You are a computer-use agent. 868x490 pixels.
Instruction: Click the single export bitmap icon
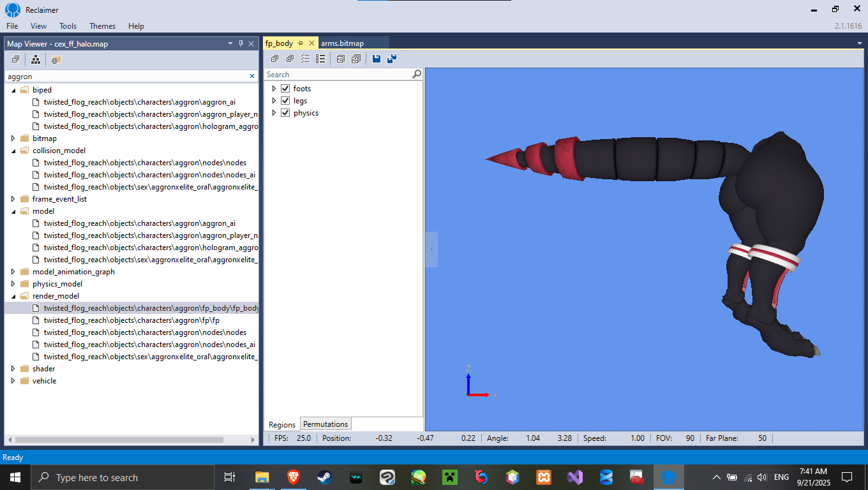click(x=341, y=59)
